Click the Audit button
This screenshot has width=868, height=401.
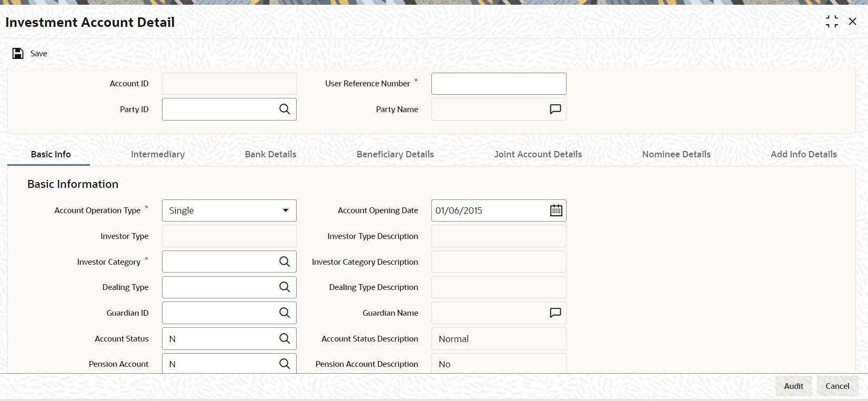[794, 386]
